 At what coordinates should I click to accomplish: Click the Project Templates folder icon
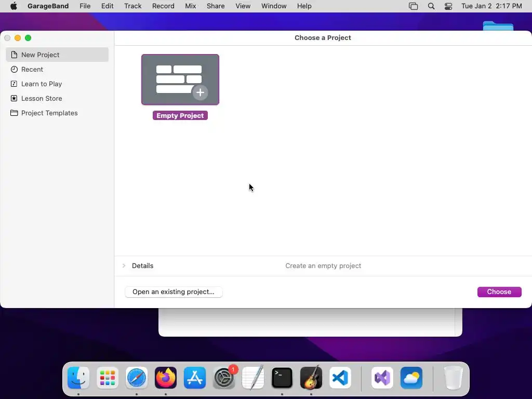point(14,113)
